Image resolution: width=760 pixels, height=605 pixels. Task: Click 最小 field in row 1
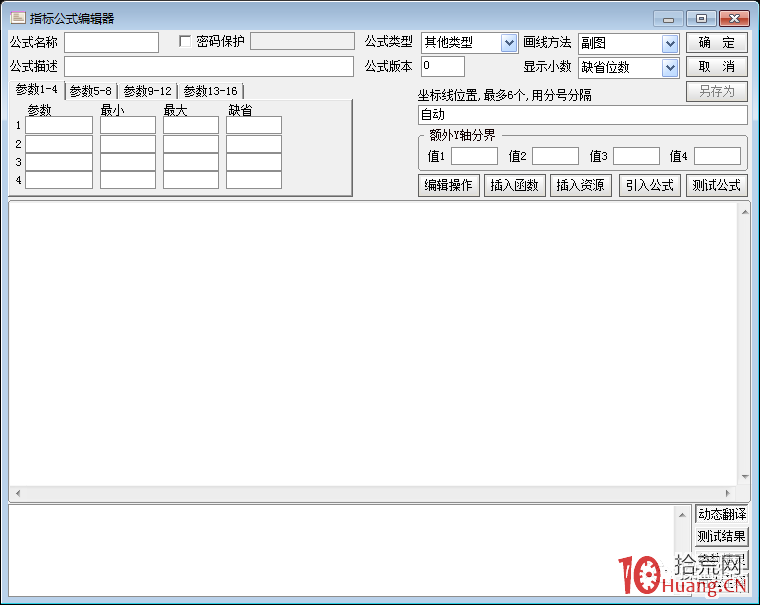pos(128,126)
